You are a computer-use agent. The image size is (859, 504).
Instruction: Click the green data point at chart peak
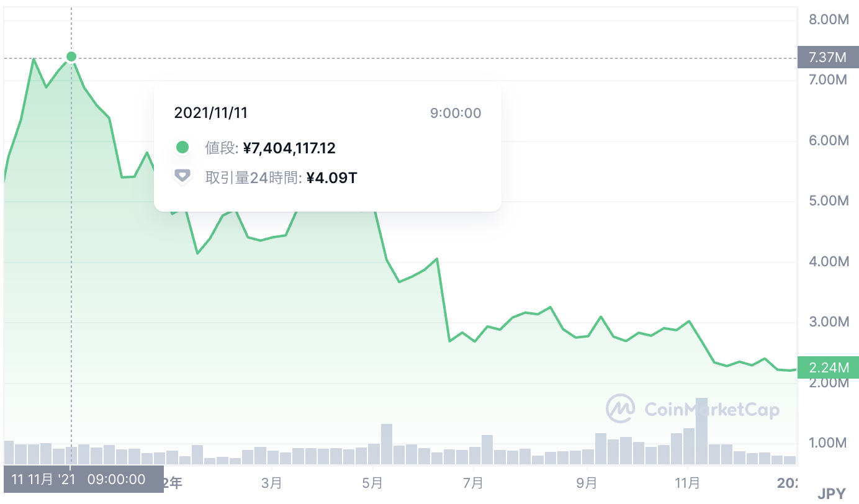coord(71,57)
